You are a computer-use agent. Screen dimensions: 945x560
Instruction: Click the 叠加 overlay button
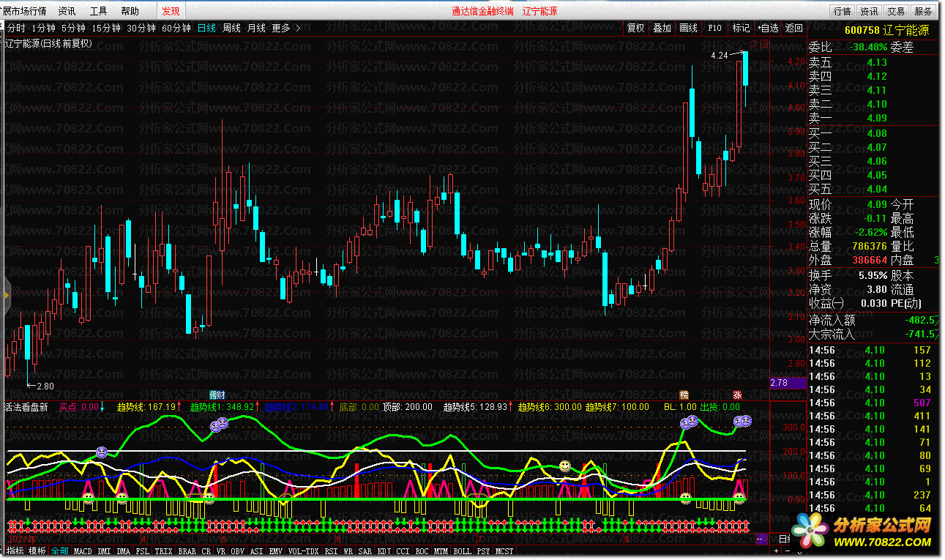coord(662,29)
